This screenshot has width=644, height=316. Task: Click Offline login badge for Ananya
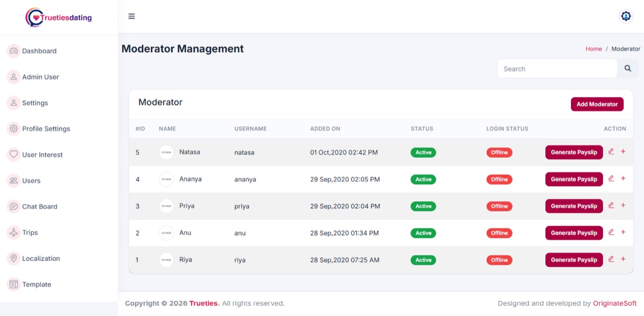point(499,179)
